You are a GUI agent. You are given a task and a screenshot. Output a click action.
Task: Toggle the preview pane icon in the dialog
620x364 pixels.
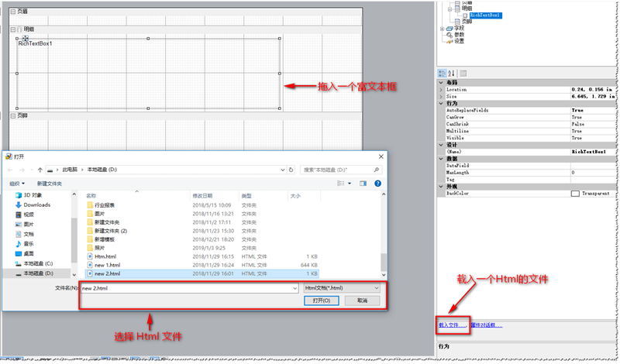(x=363, y=184)
